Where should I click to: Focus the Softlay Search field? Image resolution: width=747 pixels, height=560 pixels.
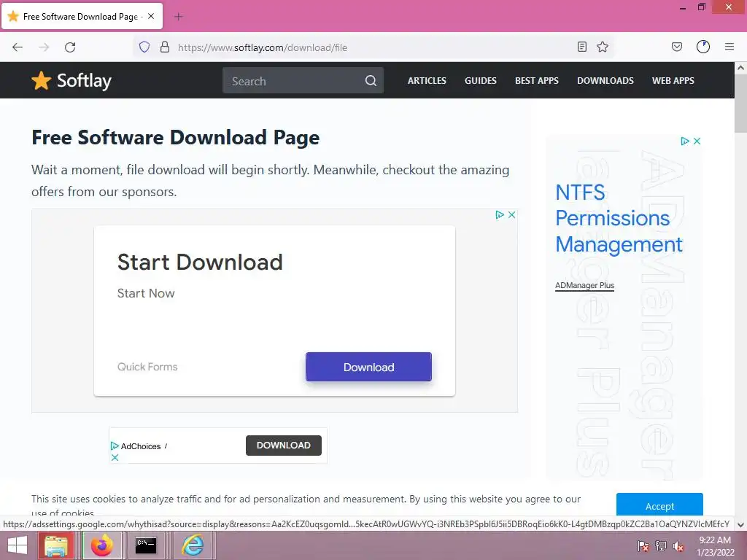point(303,80)
